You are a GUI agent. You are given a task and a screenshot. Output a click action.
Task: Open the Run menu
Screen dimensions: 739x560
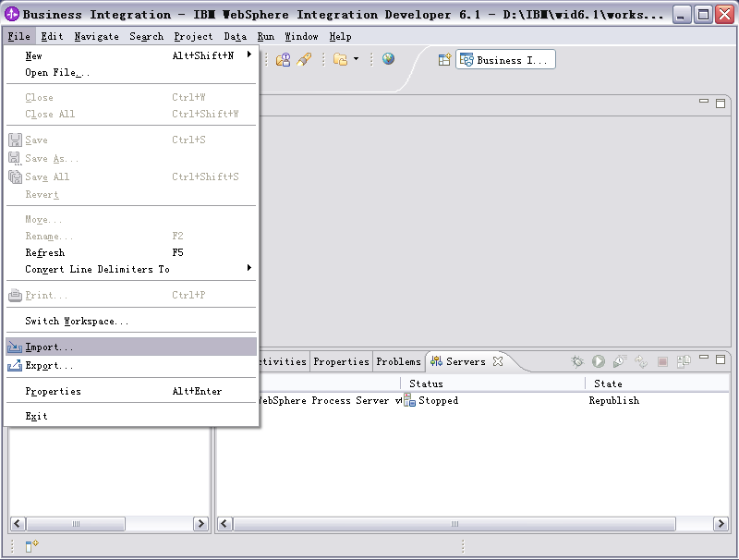point(266,36)
